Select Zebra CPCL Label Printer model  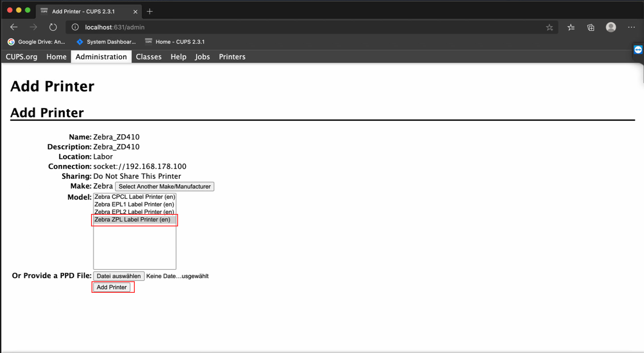click(134, 197)
